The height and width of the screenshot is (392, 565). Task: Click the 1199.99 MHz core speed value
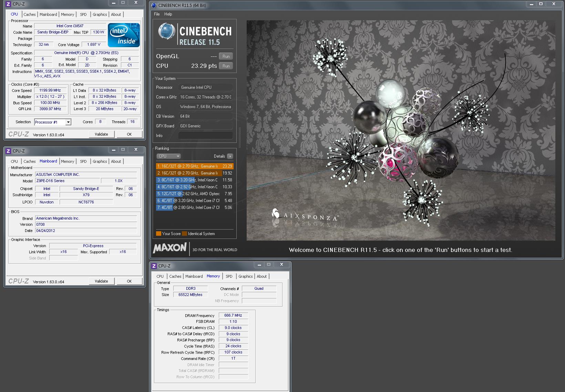pos(50,91)
